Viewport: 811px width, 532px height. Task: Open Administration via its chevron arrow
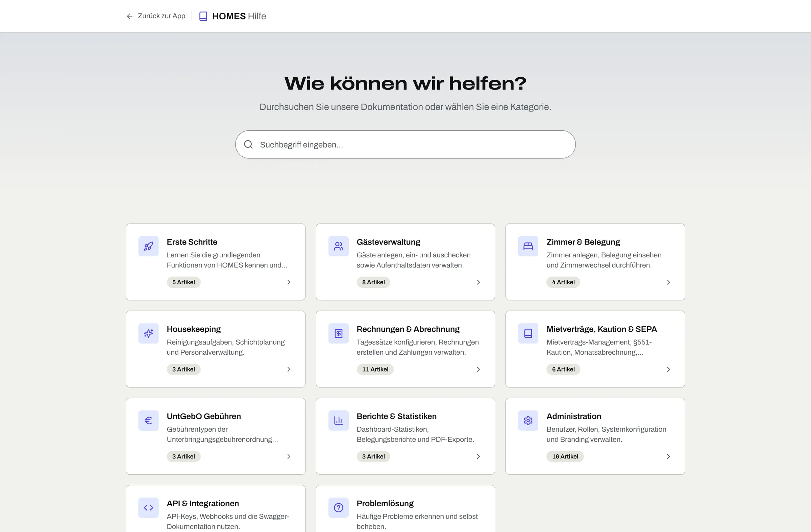(668, 456)
